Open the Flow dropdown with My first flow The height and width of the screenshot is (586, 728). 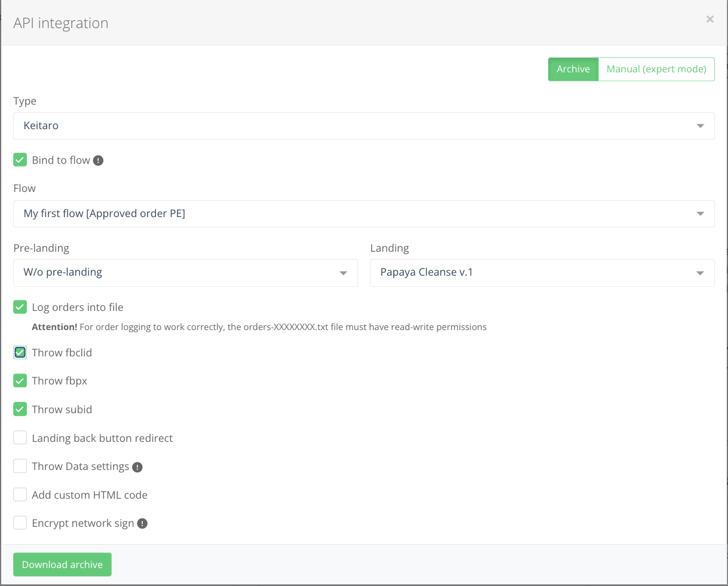tap(364, 213)
